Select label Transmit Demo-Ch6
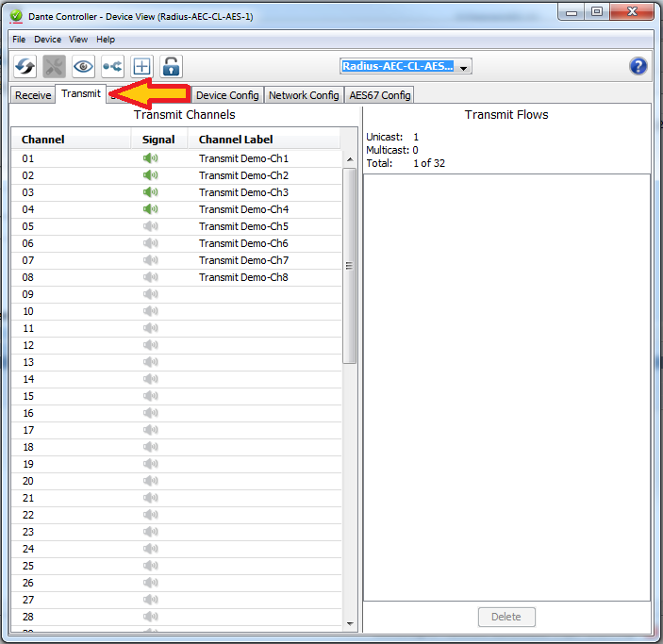 (243, 243)
